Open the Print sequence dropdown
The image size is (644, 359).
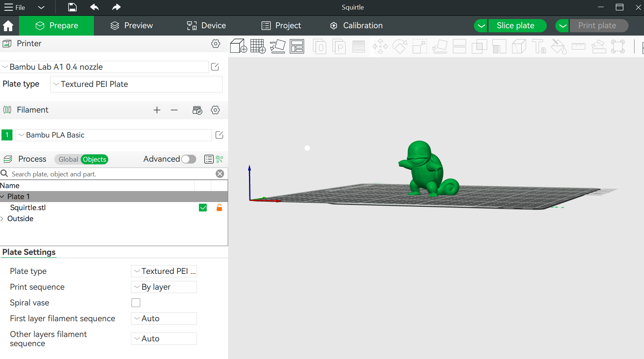[164, 287]
